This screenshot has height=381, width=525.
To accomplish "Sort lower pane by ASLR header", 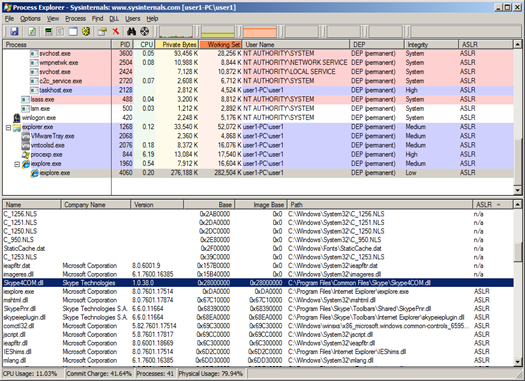I will coord(492,205).
